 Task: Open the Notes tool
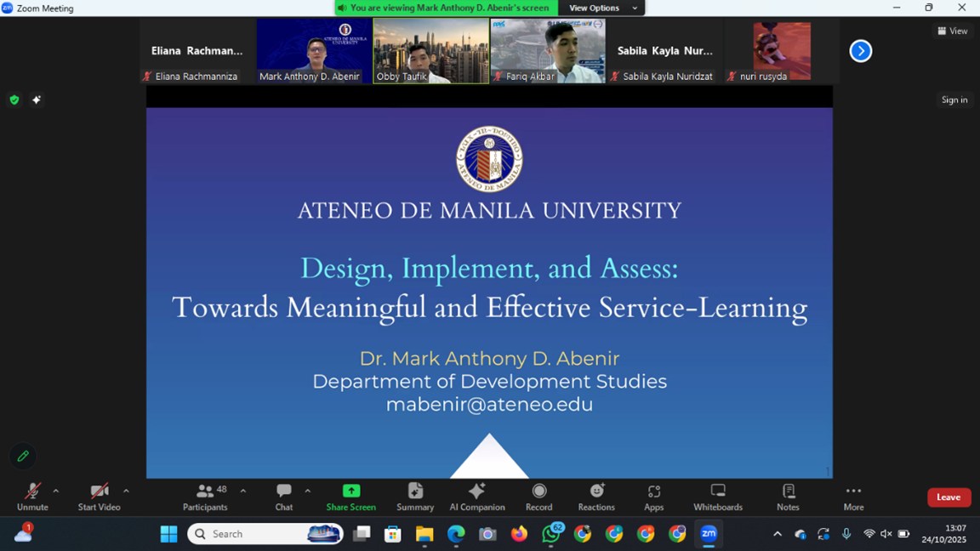(x=788, y=497)
